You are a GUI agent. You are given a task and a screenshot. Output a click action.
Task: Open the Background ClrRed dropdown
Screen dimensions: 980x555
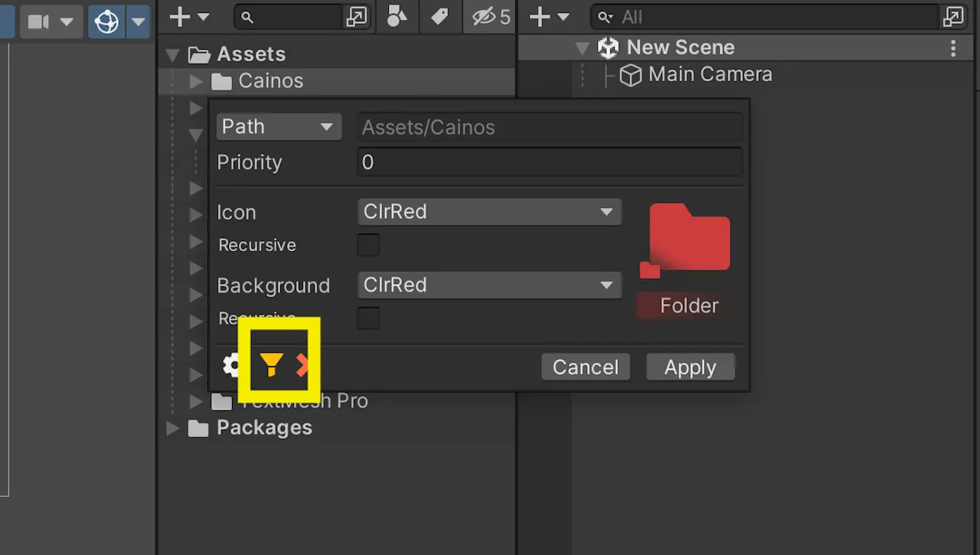pos(489,286)
